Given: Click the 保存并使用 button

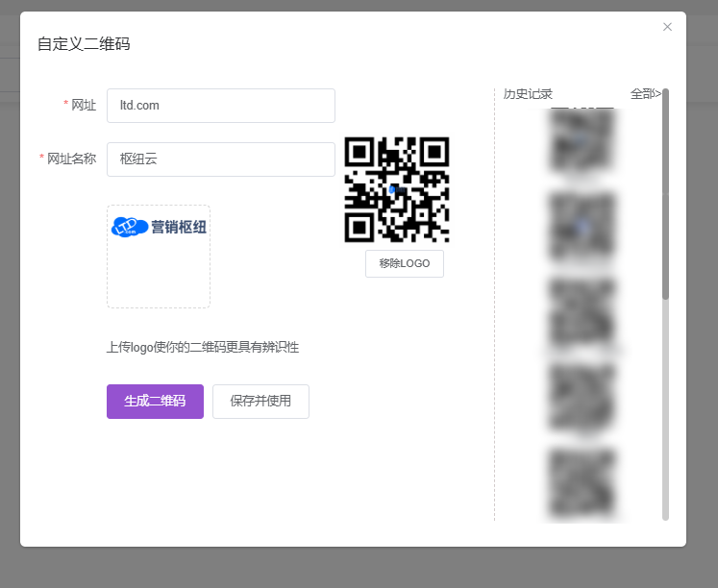Looking at the screenshot, I should pyautogui.click(x=260, y=402).
